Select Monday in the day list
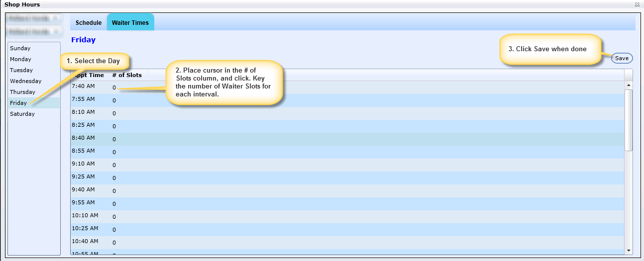The height and width of the screenshot is (261, 644). click(21, 59)
